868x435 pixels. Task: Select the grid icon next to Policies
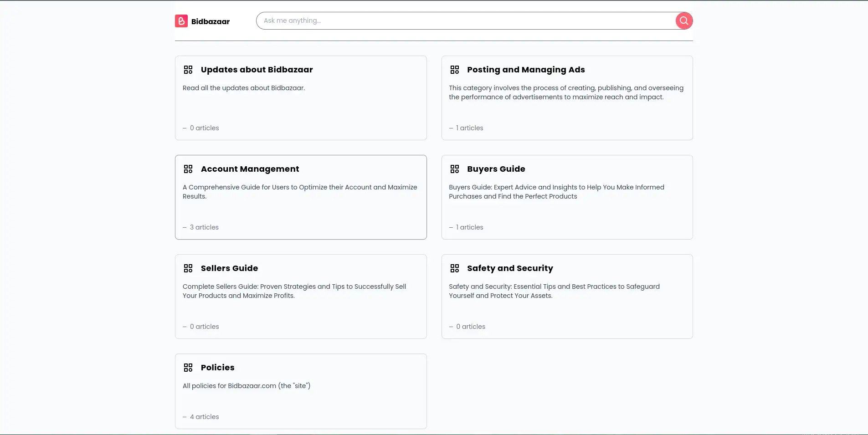(x=188, y=368)
